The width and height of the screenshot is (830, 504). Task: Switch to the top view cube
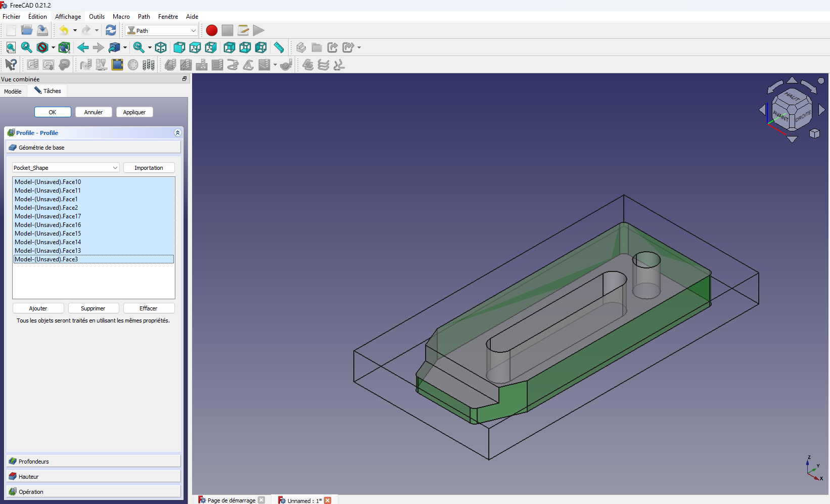(x=195, y=48)
